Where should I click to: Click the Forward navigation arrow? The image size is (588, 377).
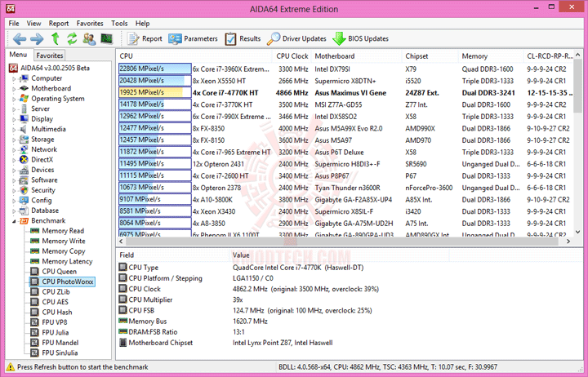[37, 38]
